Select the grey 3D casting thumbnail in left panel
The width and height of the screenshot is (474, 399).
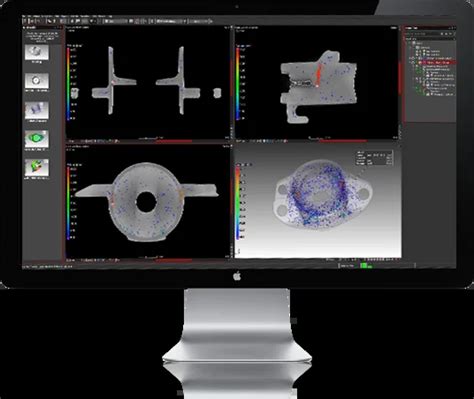[x=37, y=52]
